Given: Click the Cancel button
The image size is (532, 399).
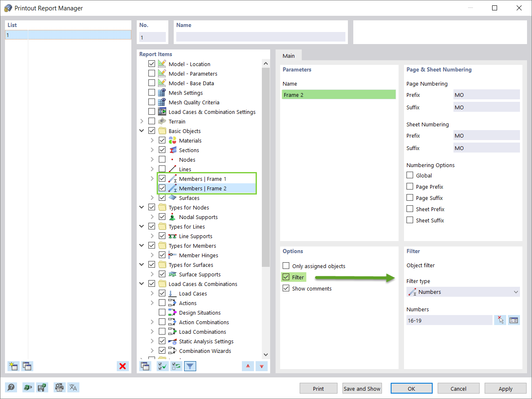Looking at the screenshot, I should coord(458,388).
